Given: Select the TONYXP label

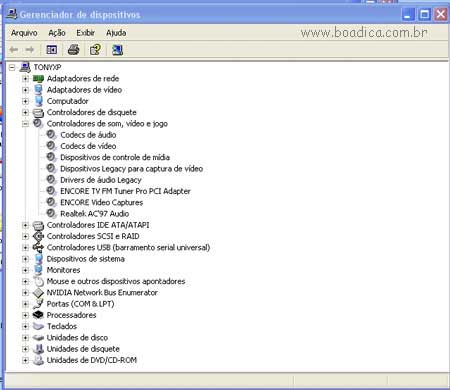Looking at the screenshot, I should click(x=47, y=68).
